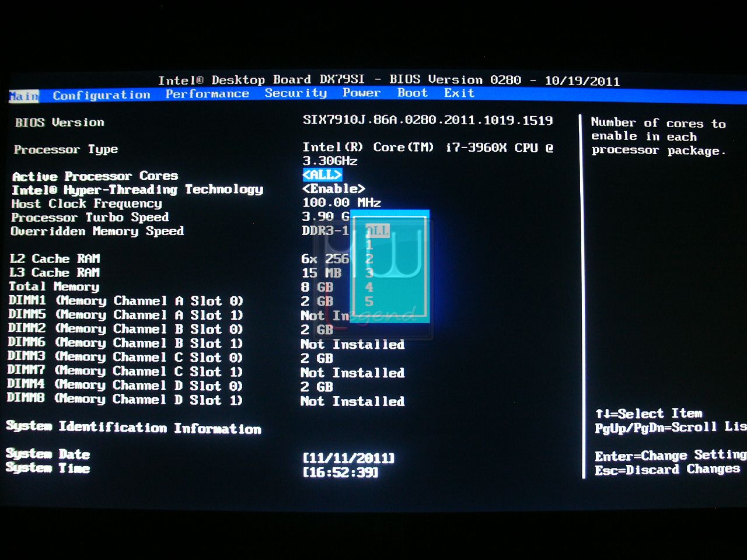Click the Enter=Change Setting hint
Viewport: 747px width, 560px height.
pos(671,455)
